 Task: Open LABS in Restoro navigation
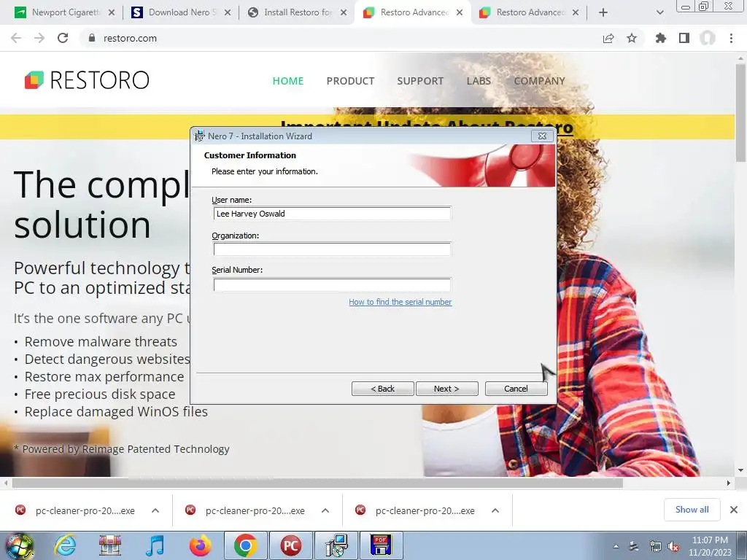tap(479, 81)
